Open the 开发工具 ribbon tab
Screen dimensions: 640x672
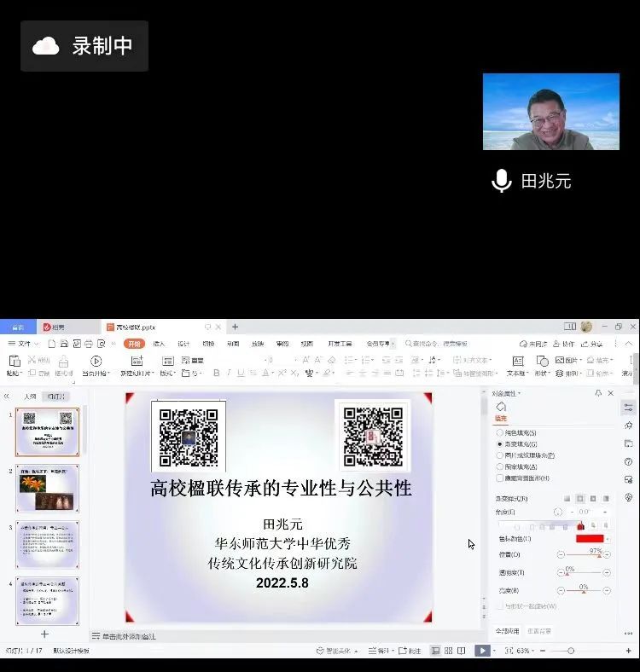tap(340, 344)
